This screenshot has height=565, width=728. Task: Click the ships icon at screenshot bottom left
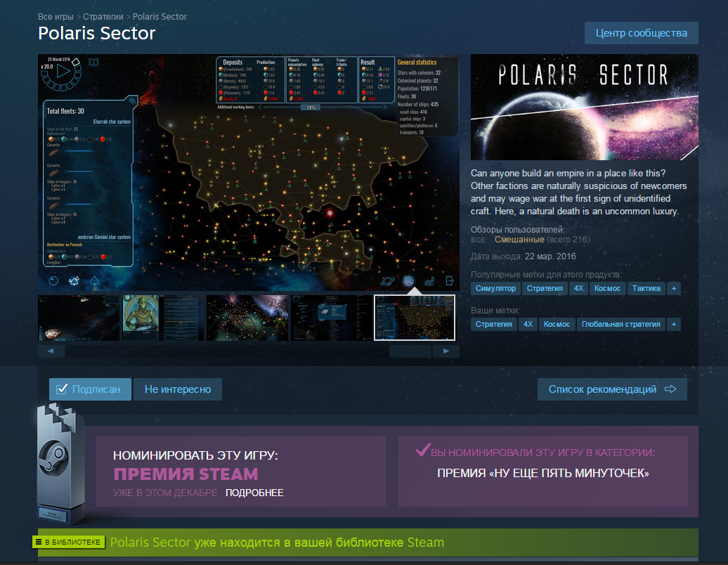point(74,280)
